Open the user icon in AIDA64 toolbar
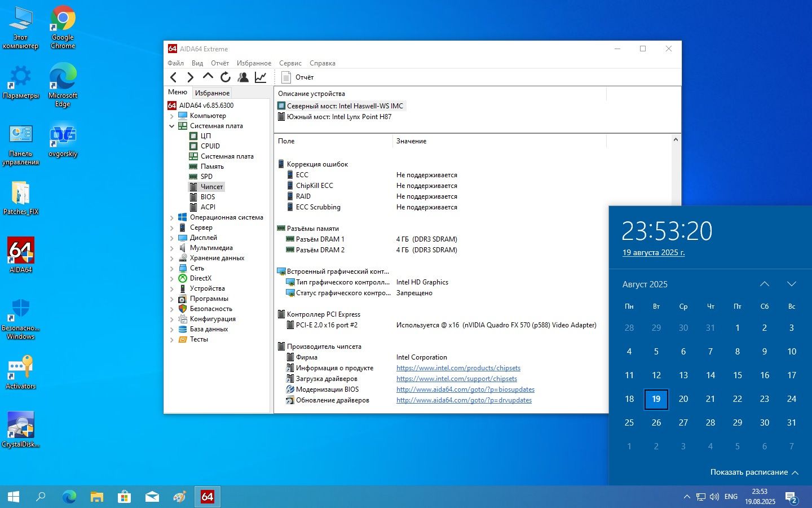 click(x=243, y=77)
